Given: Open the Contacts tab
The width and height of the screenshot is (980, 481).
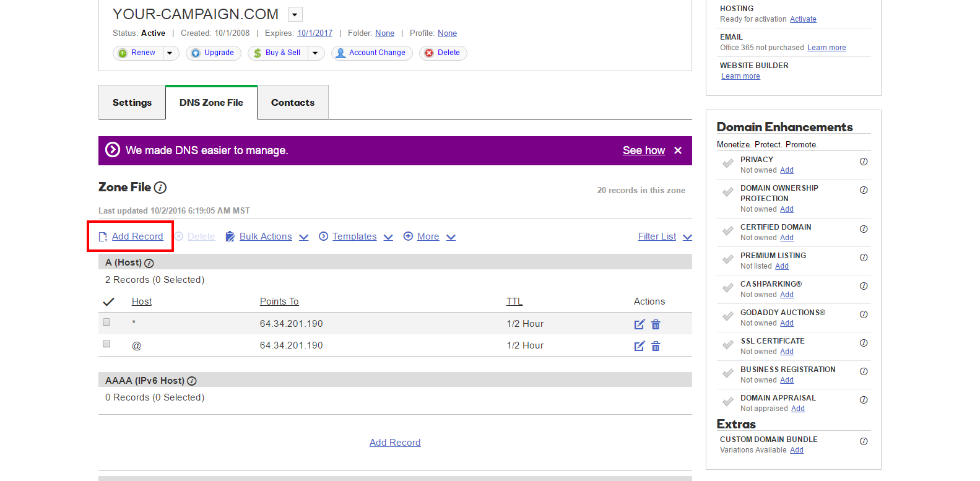Looking at the screenshot, I should pyautogui.click(x=293, y=103).
